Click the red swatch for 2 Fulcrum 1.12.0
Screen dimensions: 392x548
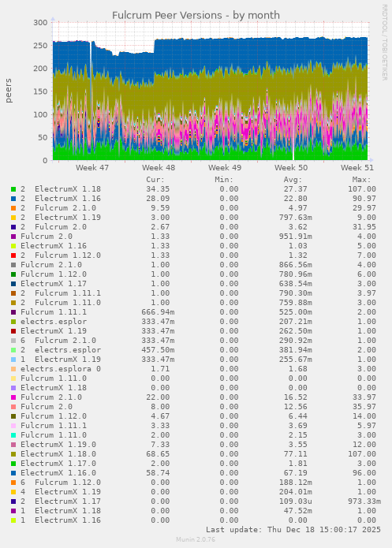point(13,255)
